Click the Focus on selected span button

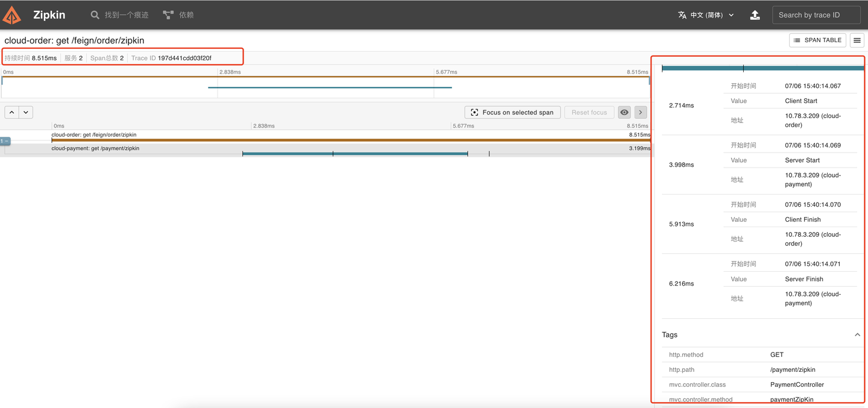[x=512, y=112]
